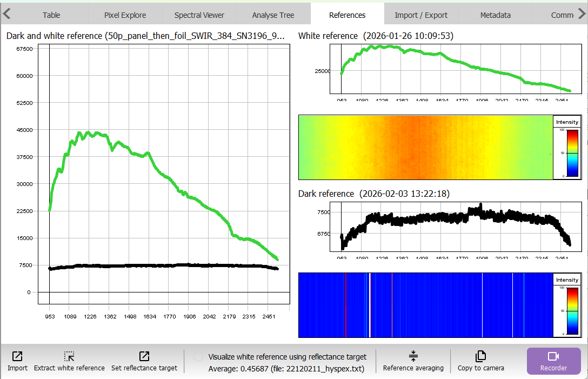The height and width of the screenshot is (379, 588).
Task: Select the Spectral Viewer tab
Action: [x=199, y=15]
